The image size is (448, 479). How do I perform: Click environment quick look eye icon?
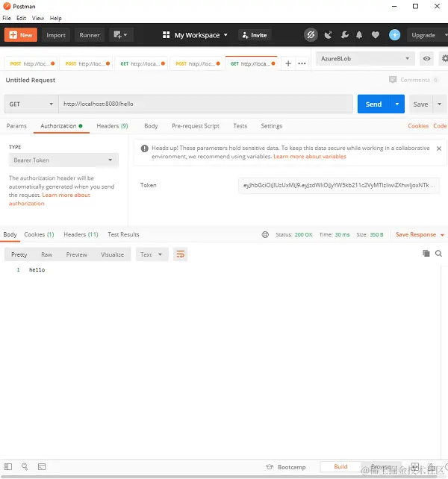click(x=426, y=59)
